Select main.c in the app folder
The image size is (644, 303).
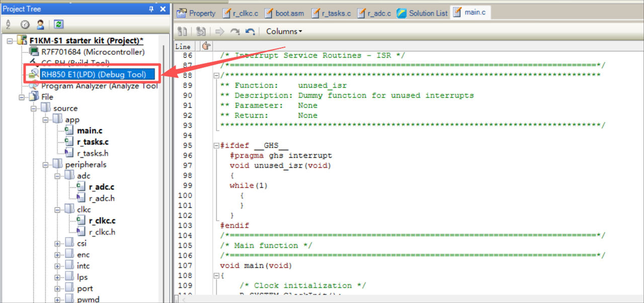90,131
